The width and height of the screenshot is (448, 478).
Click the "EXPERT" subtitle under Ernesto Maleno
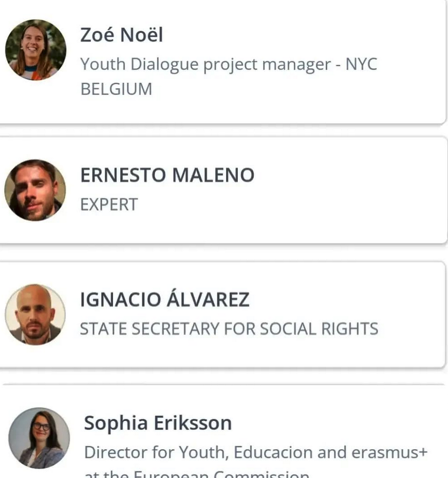(x=108, y=204)
